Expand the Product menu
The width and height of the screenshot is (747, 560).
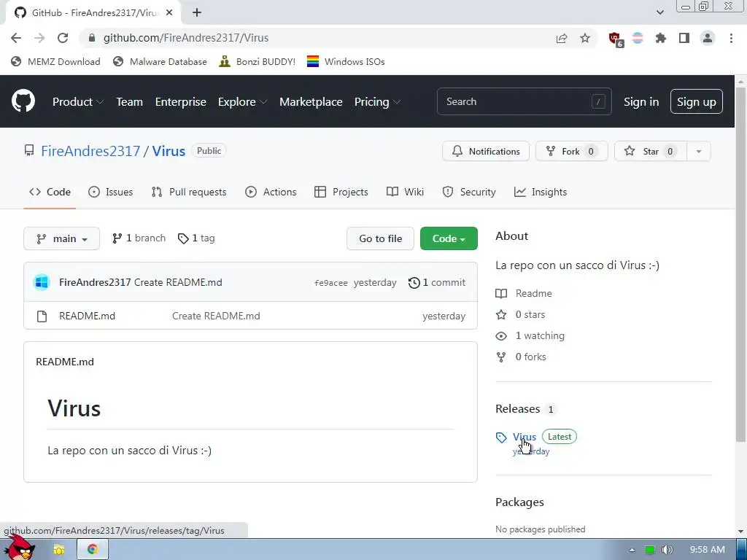(78, 101)
